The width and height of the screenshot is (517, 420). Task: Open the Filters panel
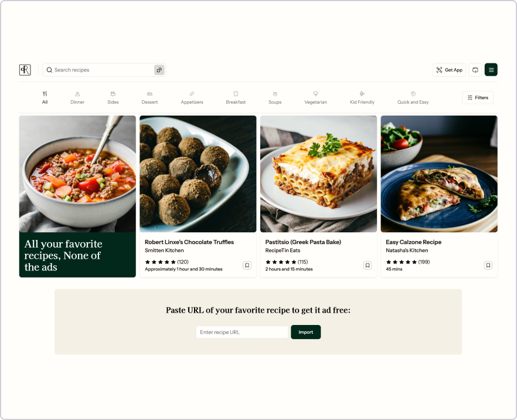(478, 97)
